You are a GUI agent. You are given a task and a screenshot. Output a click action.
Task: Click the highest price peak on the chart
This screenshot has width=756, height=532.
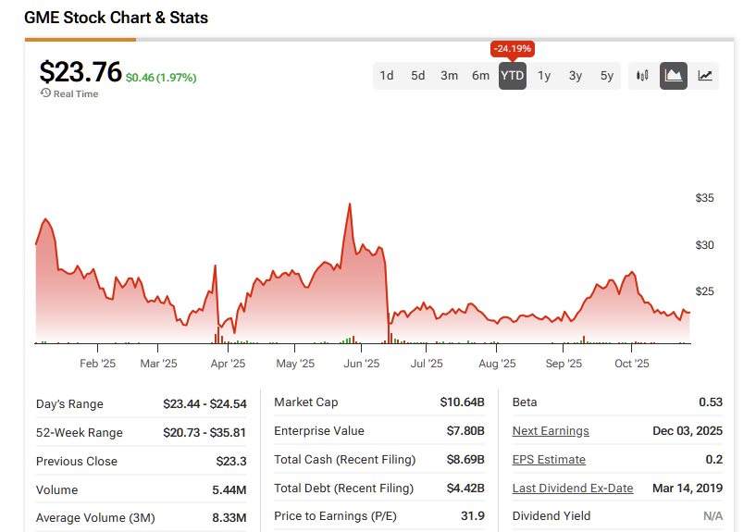click(349, 204)
